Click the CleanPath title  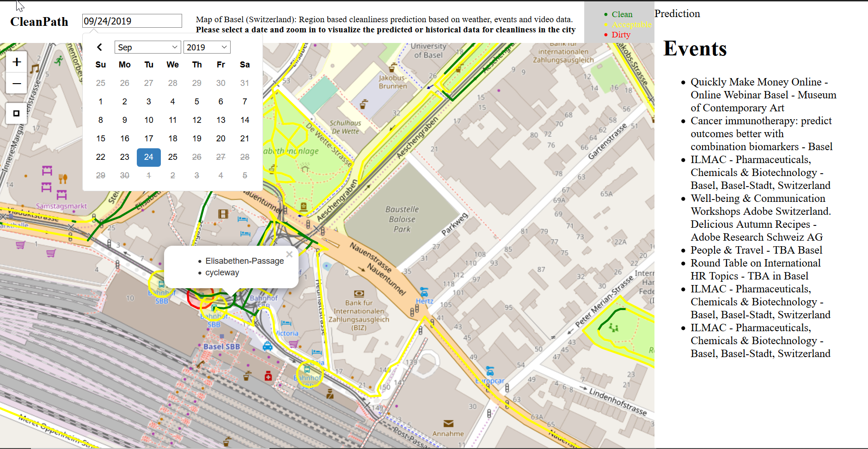39,22
